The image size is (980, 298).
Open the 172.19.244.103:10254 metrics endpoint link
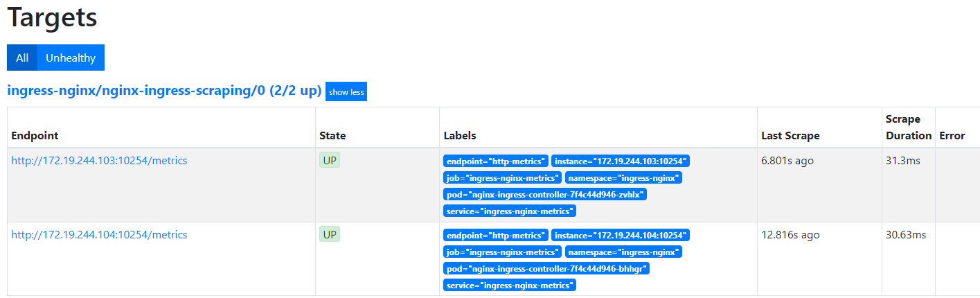(x=99, y=161)
